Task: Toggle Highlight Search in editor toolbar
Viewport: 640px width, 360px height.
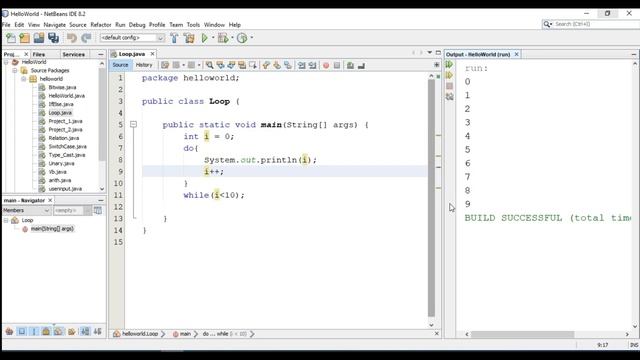Action: pyautogui.click(x=242, y=65)
